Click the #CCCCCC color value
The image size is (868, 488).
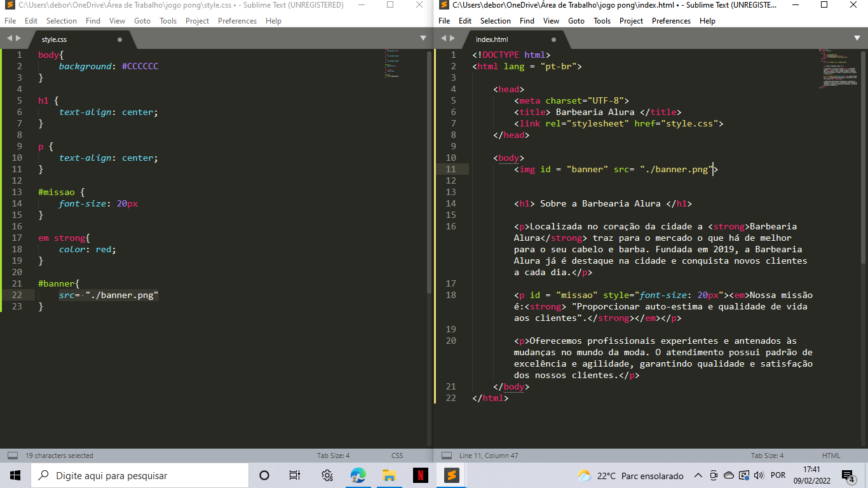point(140,66)
